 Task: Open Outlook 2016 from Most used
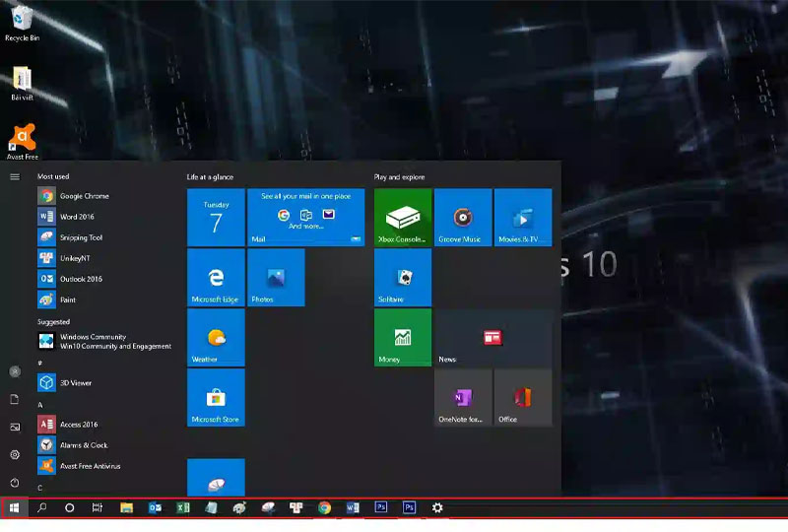105,279
